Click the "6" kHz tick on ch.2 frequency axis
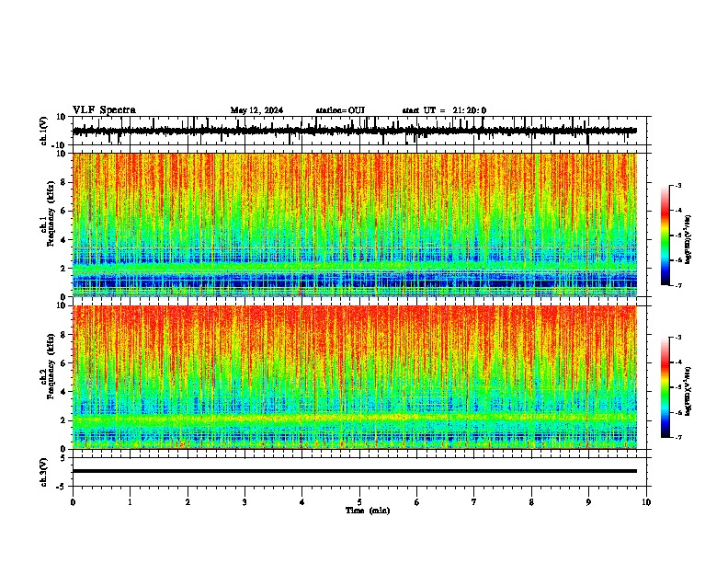728x563 pixels. coord(63,362)
